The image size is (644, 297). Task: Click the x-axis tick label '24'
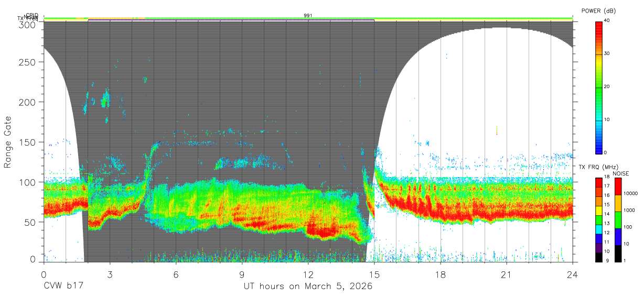tap(573, 274)
